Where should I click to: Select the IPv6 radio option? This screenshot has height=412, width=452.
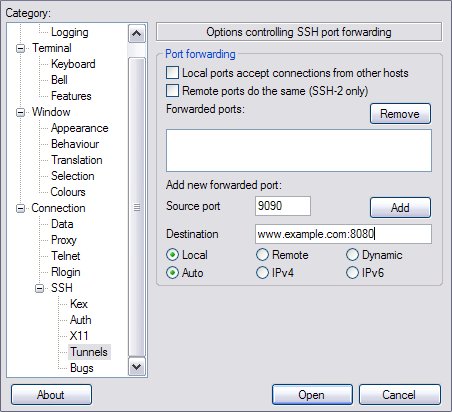352,273
